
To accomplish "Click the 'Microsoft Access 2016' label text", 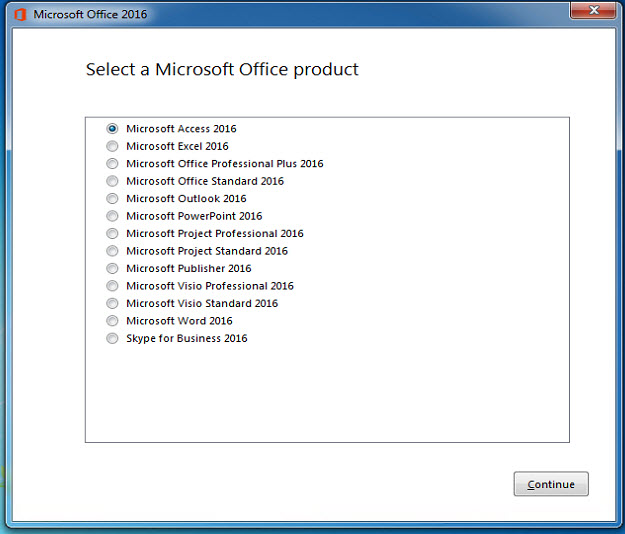I will [x=181, y=129].
